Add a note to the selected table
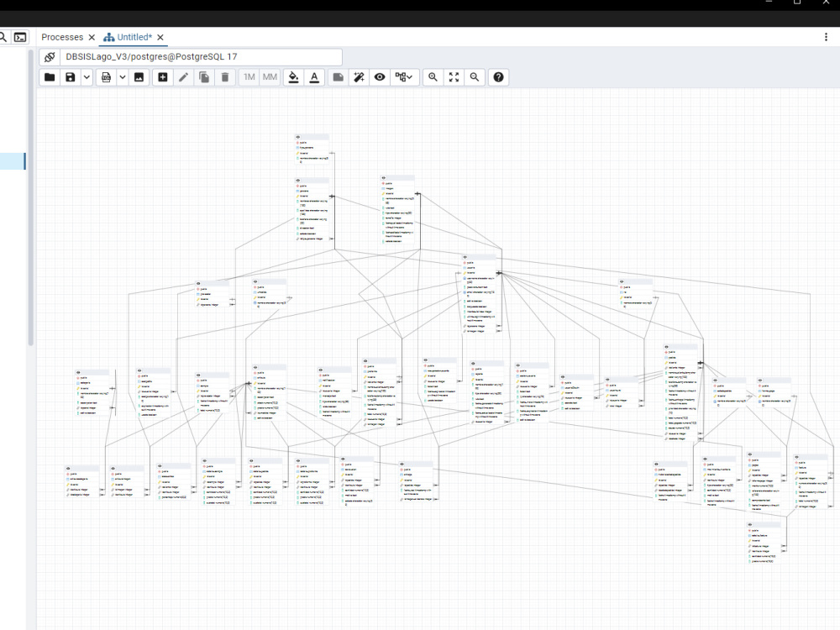This screenshot has width=840, height=630. [x=338, y=77]
